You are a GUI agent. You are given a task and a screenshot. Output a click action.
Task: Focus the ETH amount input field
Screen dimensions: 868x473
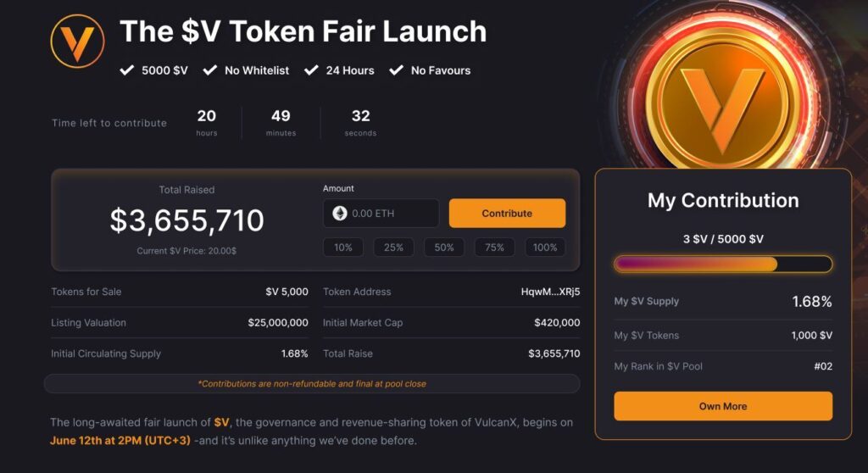(390, 214)
